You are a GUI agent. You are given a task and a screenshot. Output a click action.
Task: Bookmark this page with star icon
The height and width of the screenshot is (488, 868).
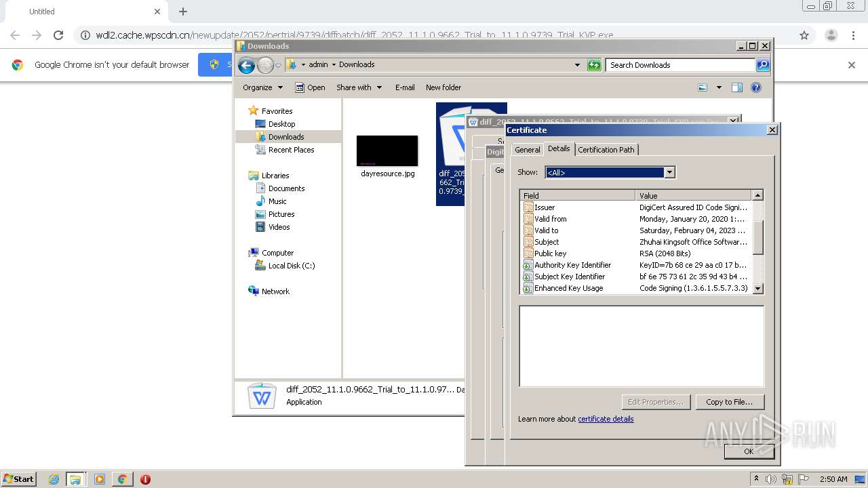(x=804, y=35)
